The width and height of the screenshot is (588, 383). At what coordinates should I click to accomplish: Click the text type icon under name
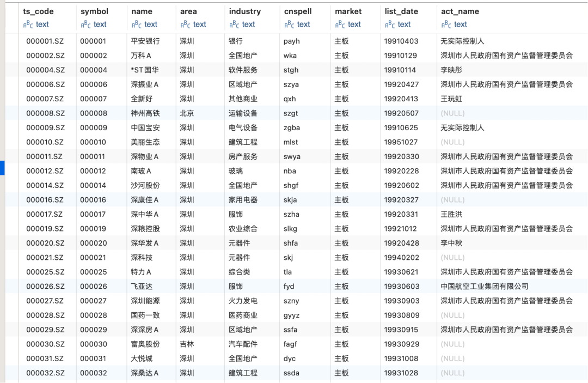pos(137,25)
